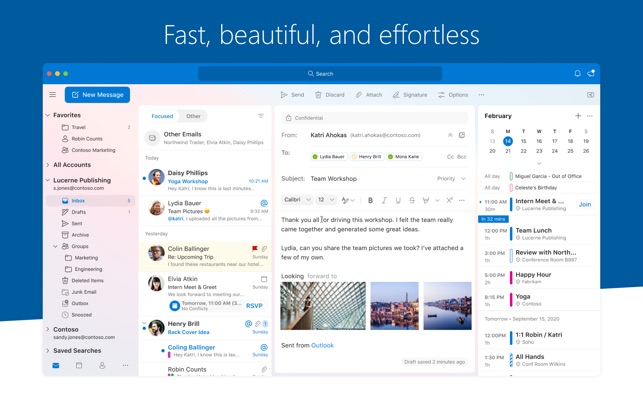Click Discard draft trash icon

pos(318,95)
